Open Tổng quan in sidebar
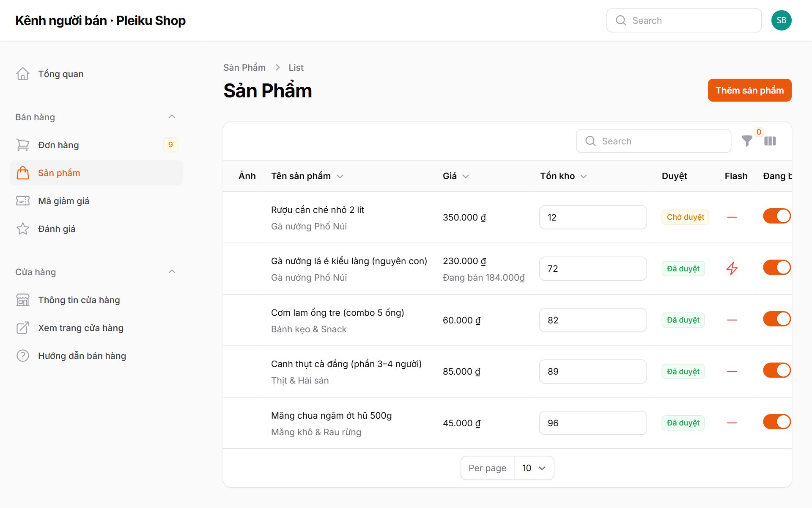812x508 pixels. (x=96, y=74)
